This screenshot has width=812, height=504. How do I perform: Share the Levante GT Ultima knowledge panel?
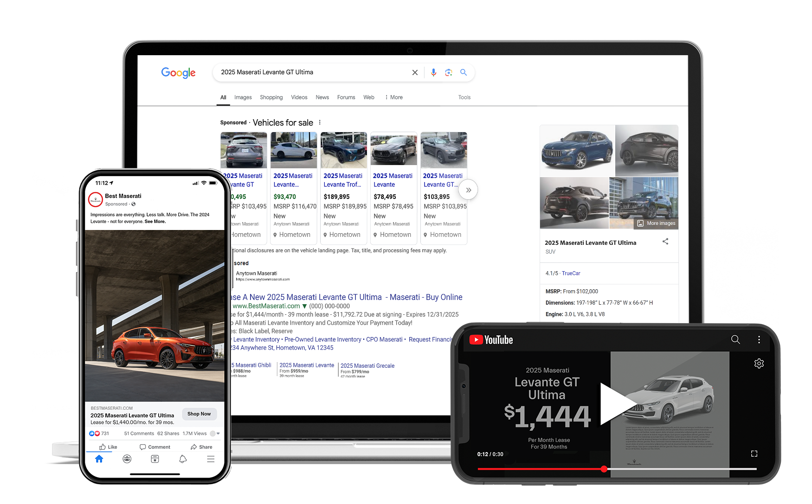click(x=665, y=242)
